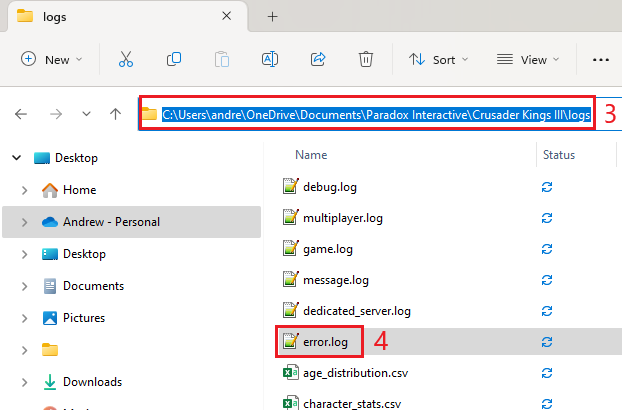Click the Share icon in toolbar

[x=318, y=59]
